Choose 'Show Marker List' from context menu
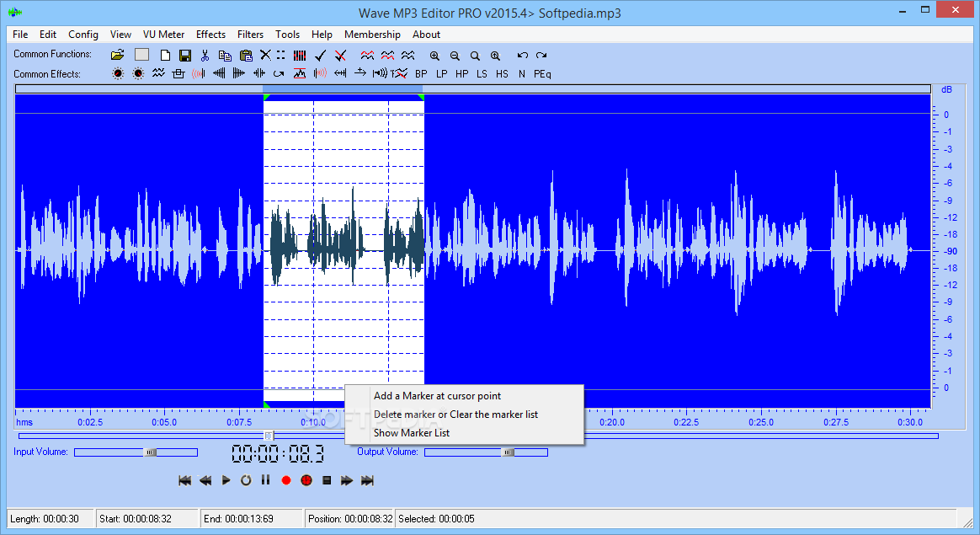This screenshot has height=535, width=980. tap(412, 433)
